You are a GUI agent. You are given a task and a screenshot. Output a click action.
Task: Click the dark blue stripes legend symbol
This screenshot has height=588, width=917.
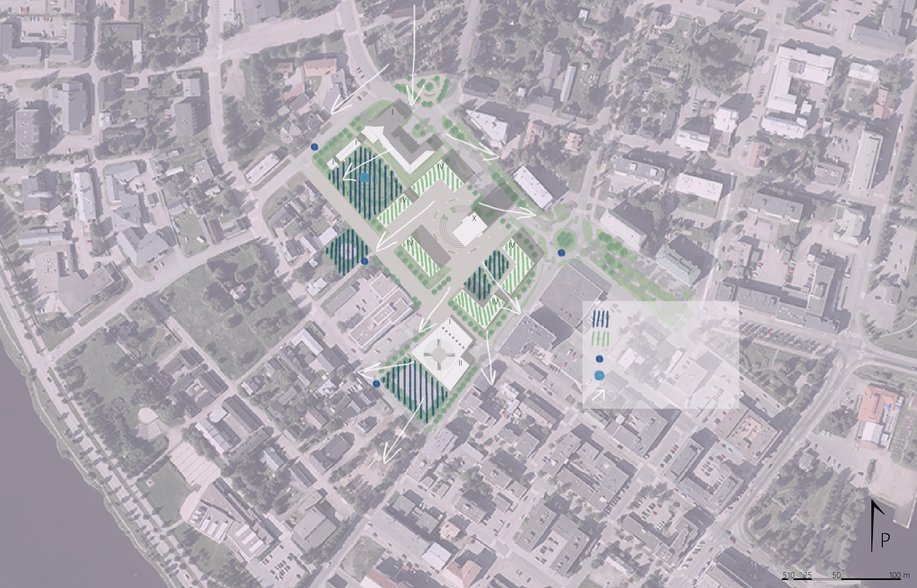point(600,319)
